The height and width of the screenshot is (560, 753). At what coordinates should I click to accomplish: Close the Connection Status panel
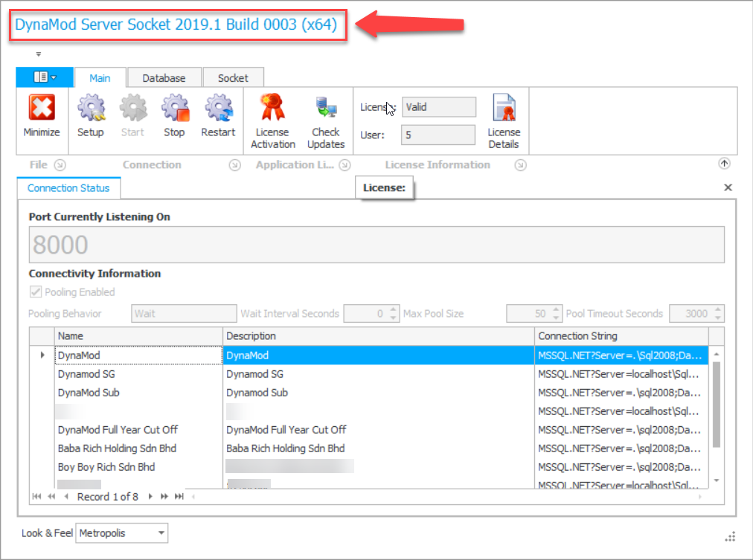(728, 187)
